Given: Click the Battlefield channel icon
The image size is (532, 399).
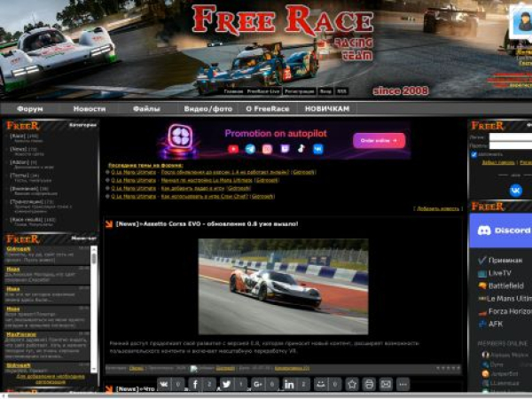Looking at the screenshot, I should click(482, 286).
